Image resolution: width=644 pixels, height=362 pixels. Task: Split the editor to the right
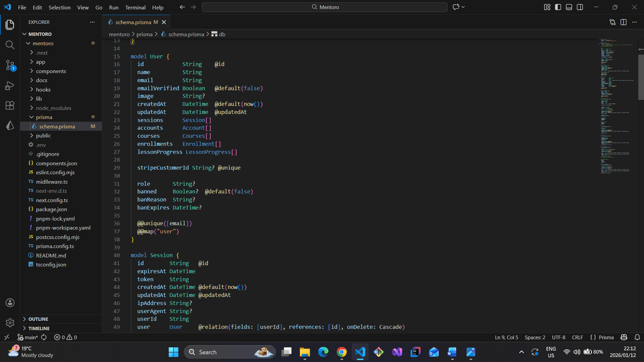(x=624, y=22)
